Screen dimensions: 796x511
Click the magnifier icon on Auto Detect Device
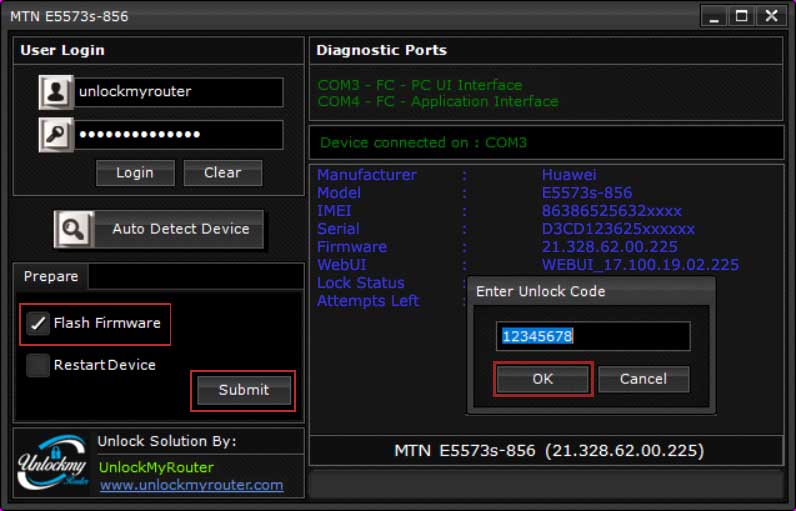coord(74,229)
